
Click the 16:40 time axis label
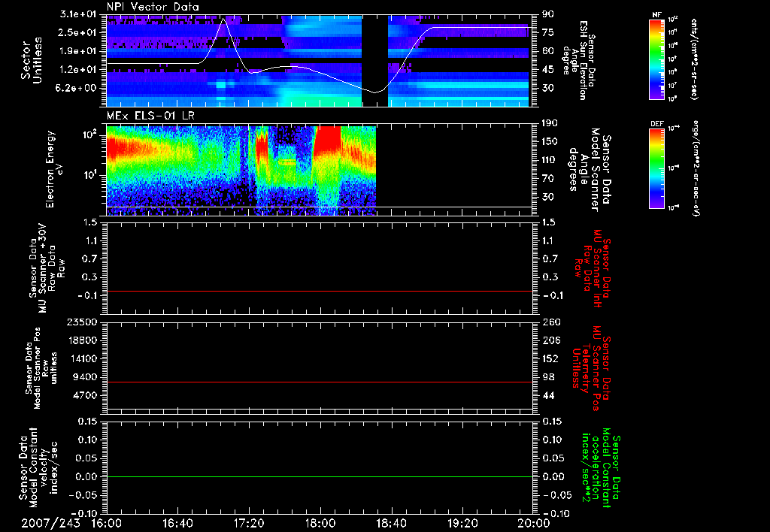click(177, 523)
